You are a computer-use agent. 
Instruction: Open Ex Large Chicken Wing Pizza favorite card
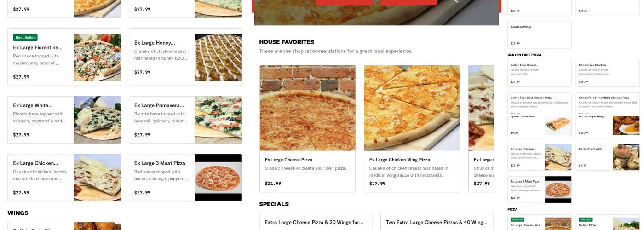(x=412, y=129)
